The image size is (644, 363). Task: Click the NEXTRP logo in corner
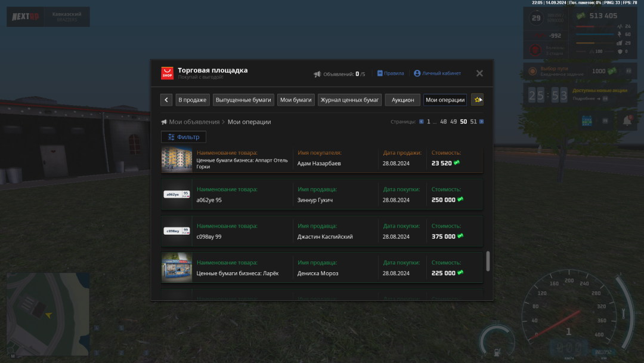point(26,17)
